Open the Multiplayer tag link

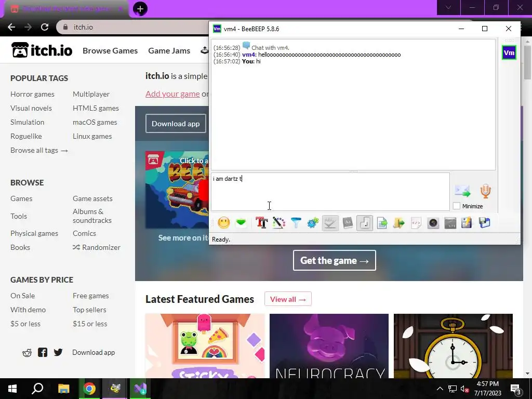point(91,94)
